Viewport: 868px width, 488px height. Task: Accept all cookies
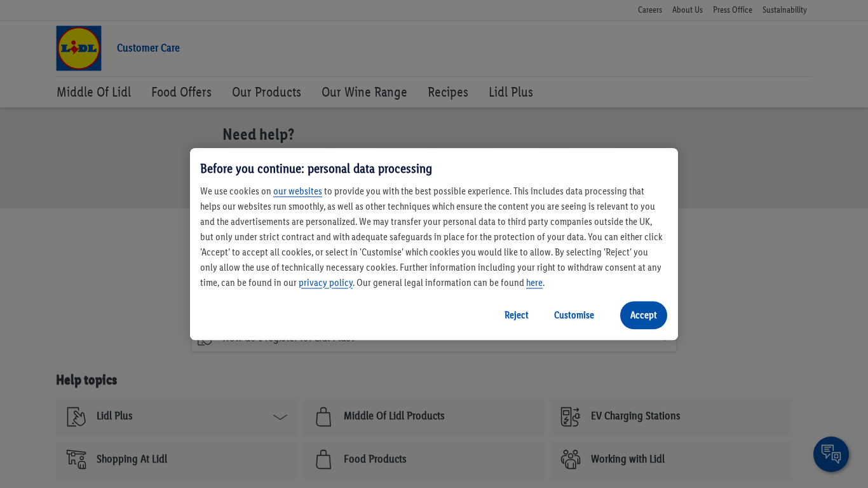(x=643, y=315)
